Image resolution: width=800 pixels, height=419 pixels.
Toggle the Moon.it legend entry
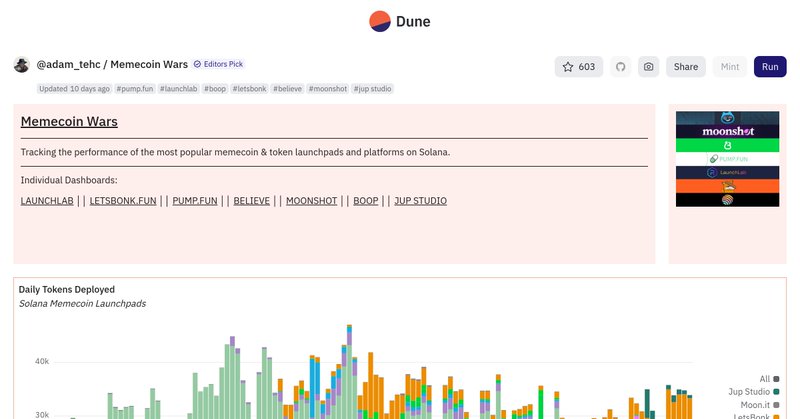[x=760, y=405]
